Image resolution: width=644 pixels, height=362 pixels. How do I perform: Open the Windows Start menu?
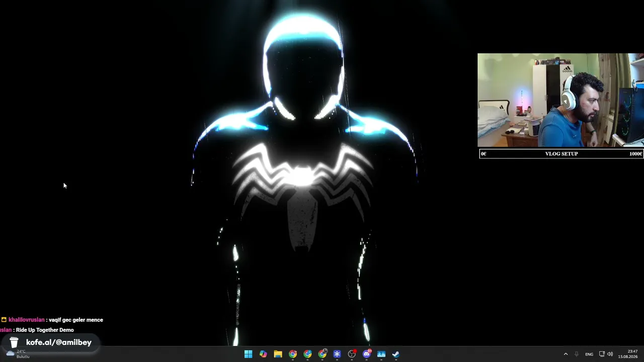click(x=249, y=354)
